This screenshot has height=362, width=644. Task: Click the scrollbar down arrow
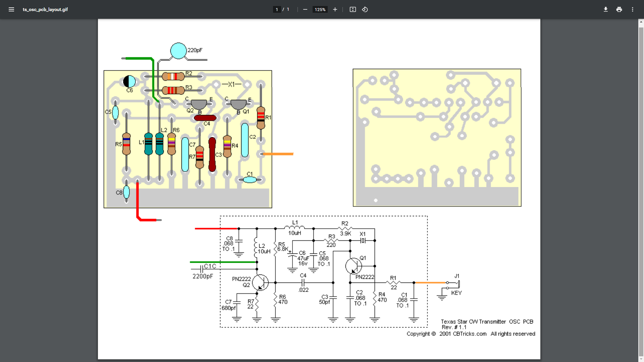click(x=641, y=359)
